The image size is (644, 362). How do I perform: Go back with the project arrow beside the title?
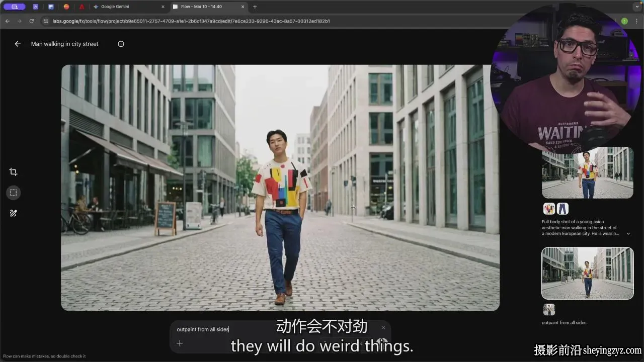pos(18,44)
